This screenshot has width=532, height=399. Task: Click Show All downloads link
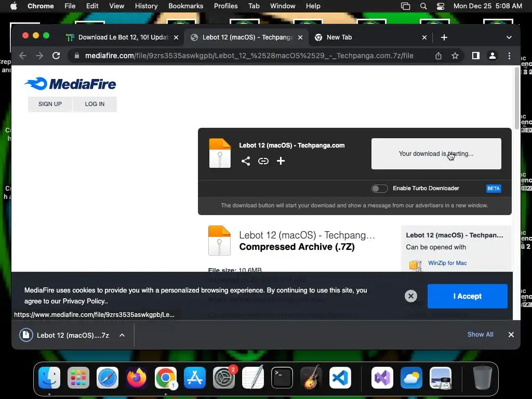[x=480, y=335]
